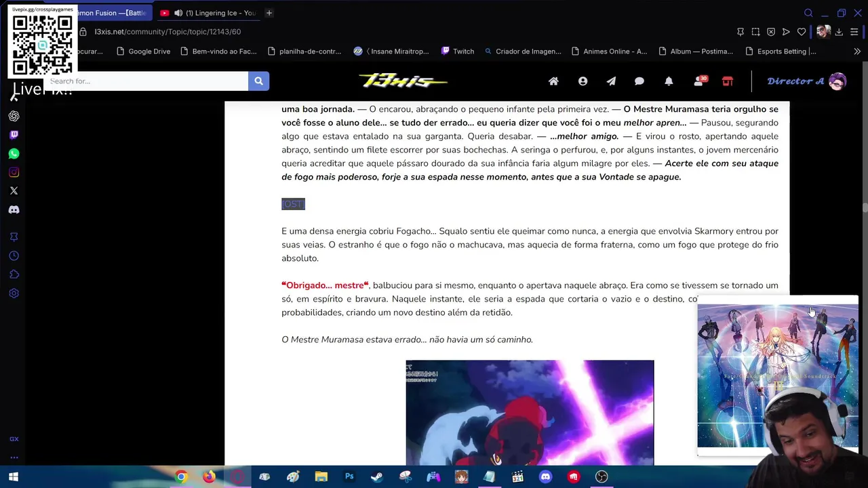Open the Director A user menu
868x488 pixels.
tap(806, 81)
